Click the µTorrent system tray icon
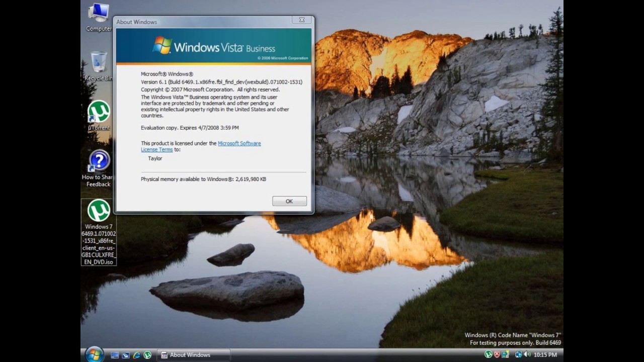 pyautogui.click(x=488, y=354)
